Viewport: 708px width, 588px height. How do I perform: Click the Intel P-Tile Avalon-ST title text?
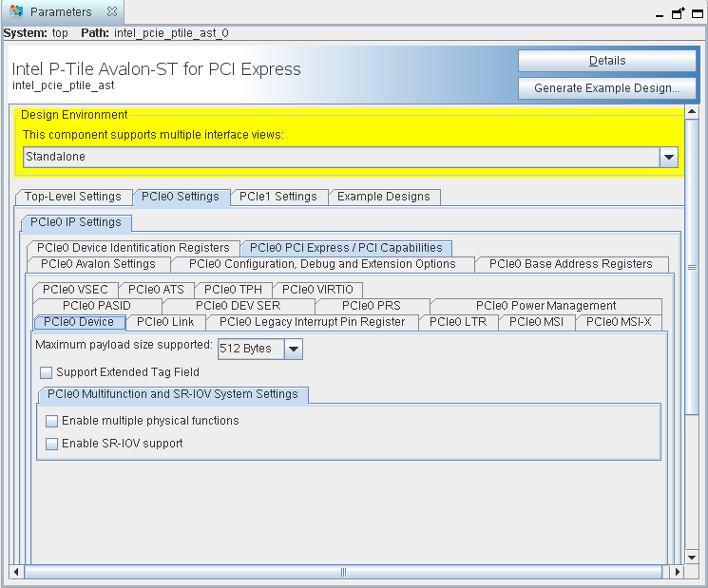coord(156,69)
